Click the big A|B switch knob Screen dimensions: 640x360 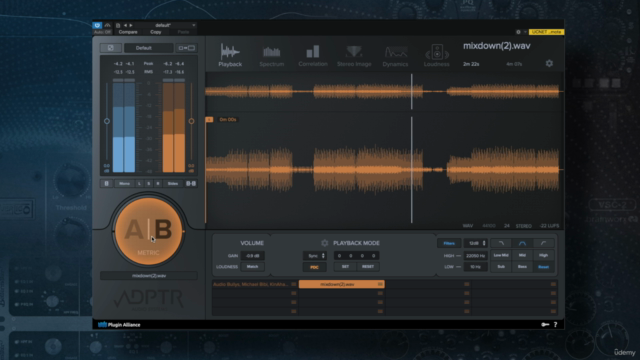click(x=148, y=231)
